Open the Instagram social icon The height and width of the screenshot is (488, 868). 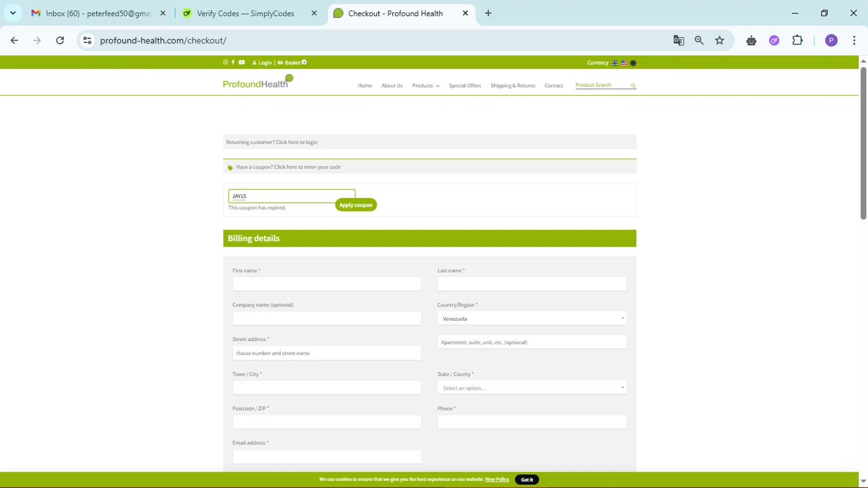[x=226, y=63]
